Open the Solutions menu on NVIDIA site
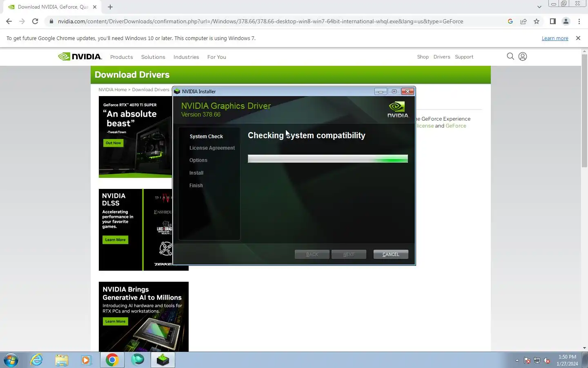588x368 pixels. (x=153, y=57)
